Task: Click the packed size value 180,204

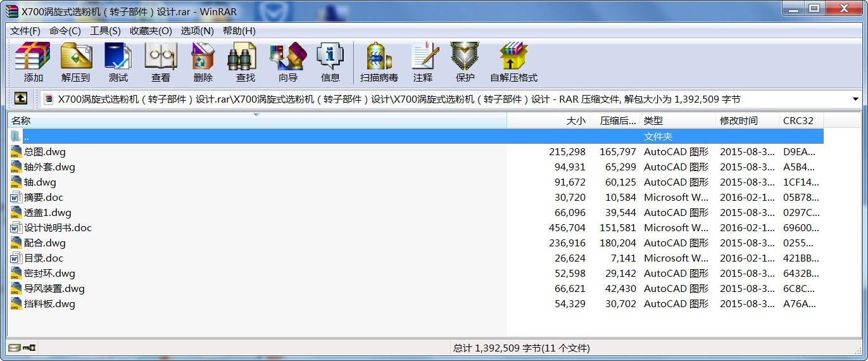Action: tap(618, 243)
